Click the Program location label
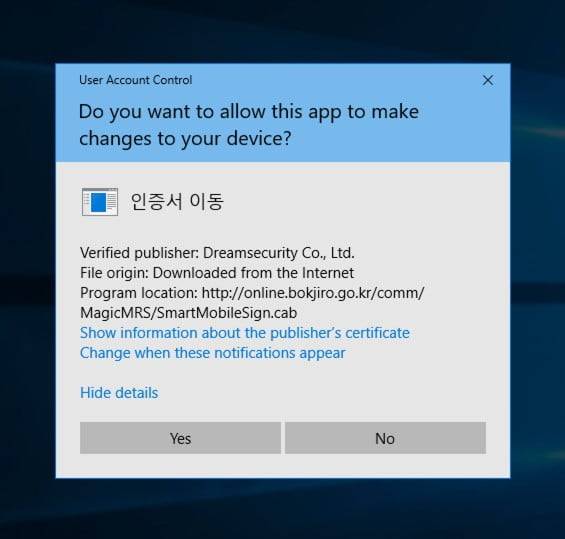Image resolution: width=565 pixels, height=539 pixels. point(139,293)
